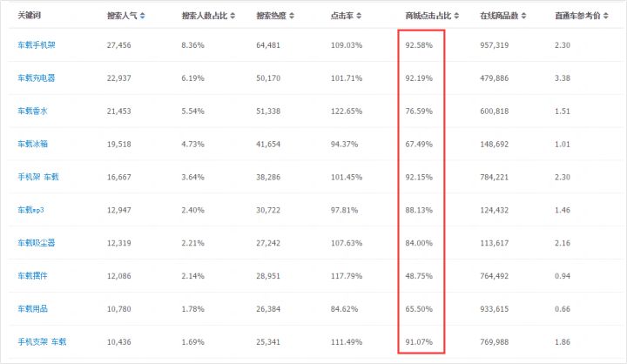This screenshot has height=364, width=627.
Task: Click sort arrows beside 搜索人气 header
Action: [142, 17]
